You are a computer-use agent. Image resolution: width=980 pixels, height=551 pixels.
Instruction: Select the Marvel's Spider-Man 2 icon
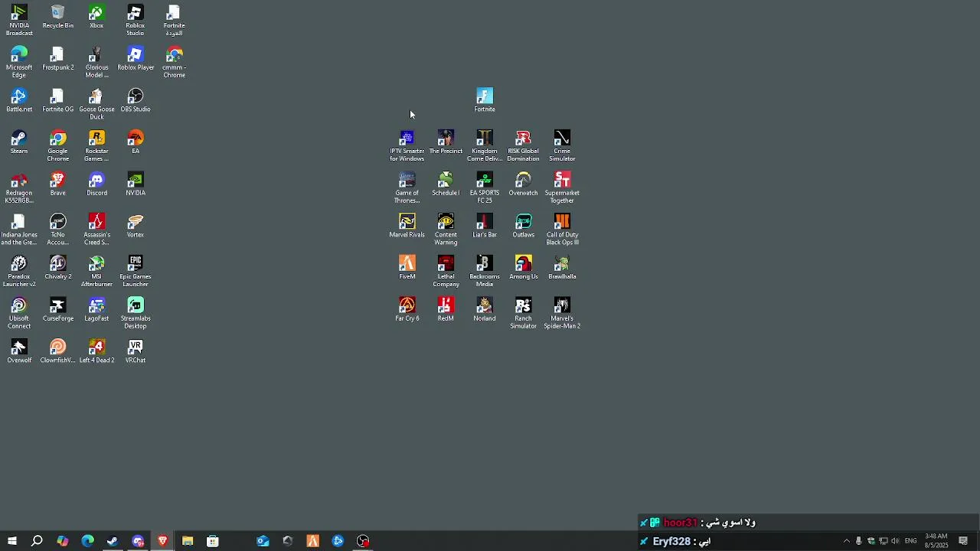click(562, 314)
